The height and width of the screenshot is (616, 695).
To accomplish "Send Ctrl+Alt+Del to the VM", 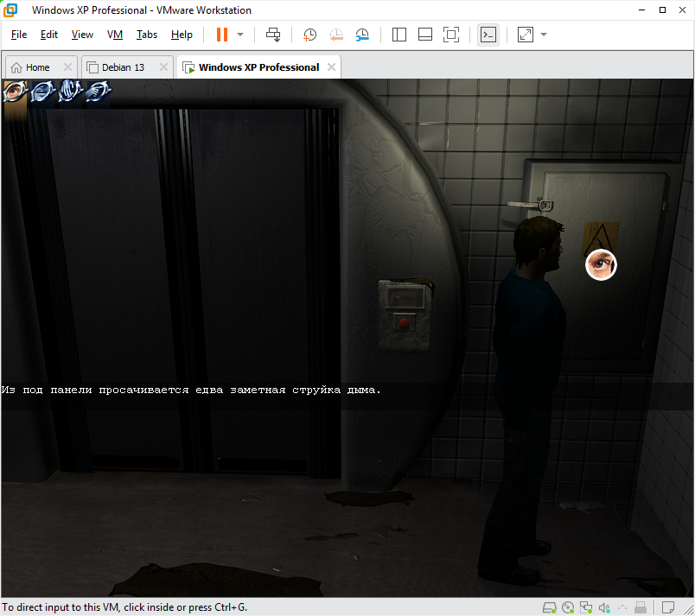I will coord(273,35).
